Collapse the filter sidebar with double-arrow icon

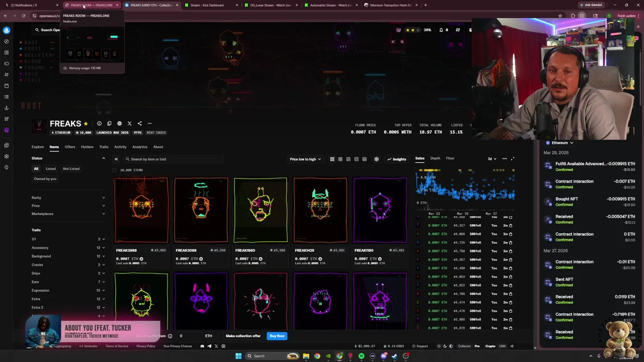116,159
